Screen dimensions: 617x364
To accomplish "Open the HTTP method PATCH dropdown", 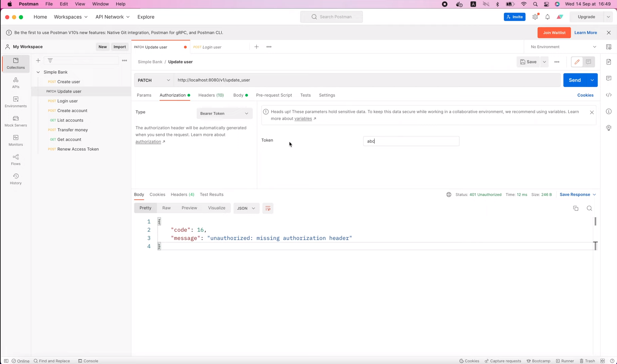I will [x=154, y=80].
